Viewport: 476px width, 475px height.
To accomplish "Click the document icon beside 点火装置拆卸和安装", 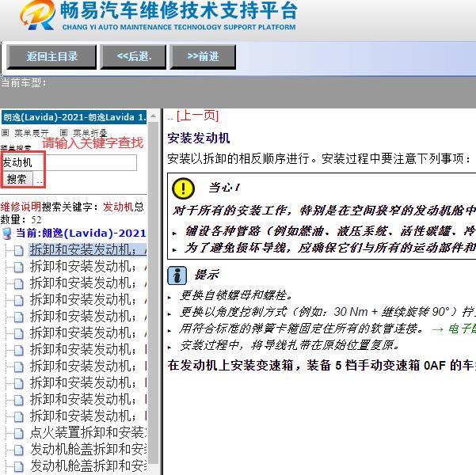I will [x=18, y=433].
